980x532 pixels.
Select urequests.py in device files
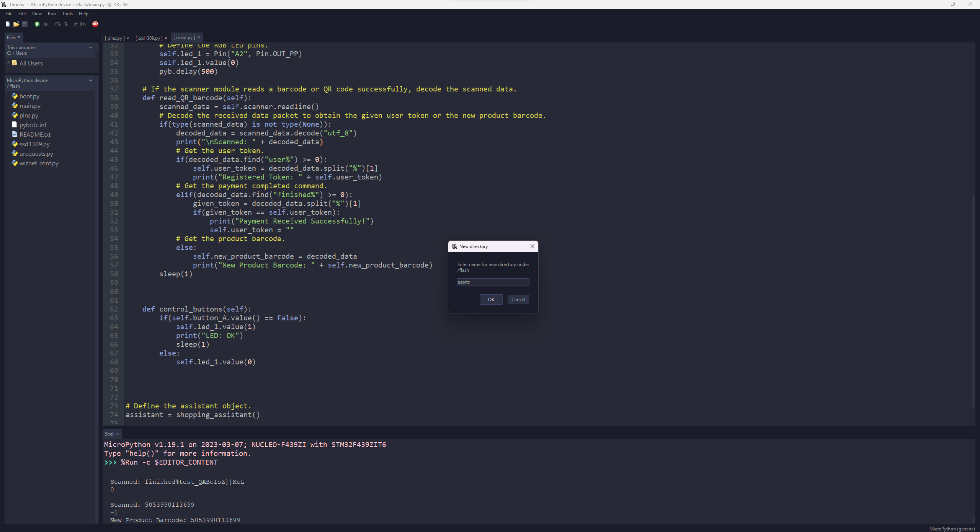point(36,154)
